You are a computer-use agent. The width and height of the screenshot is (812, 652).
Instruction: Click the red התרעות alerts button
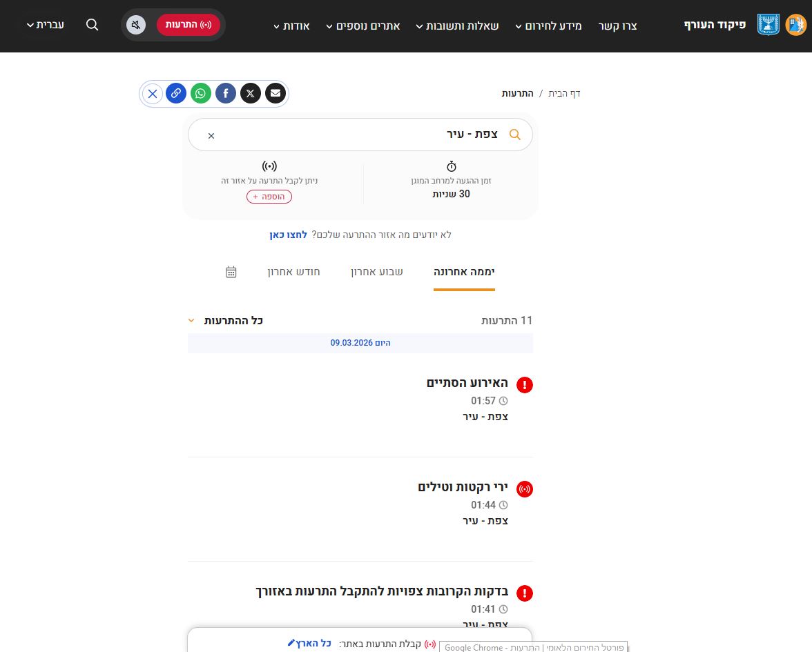(188, 25)
